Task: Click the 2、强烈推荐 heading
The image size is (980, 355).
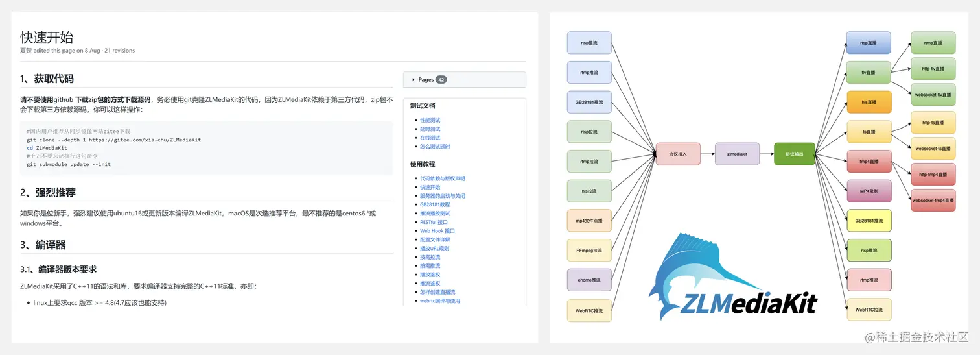Action: pos(48,192)
